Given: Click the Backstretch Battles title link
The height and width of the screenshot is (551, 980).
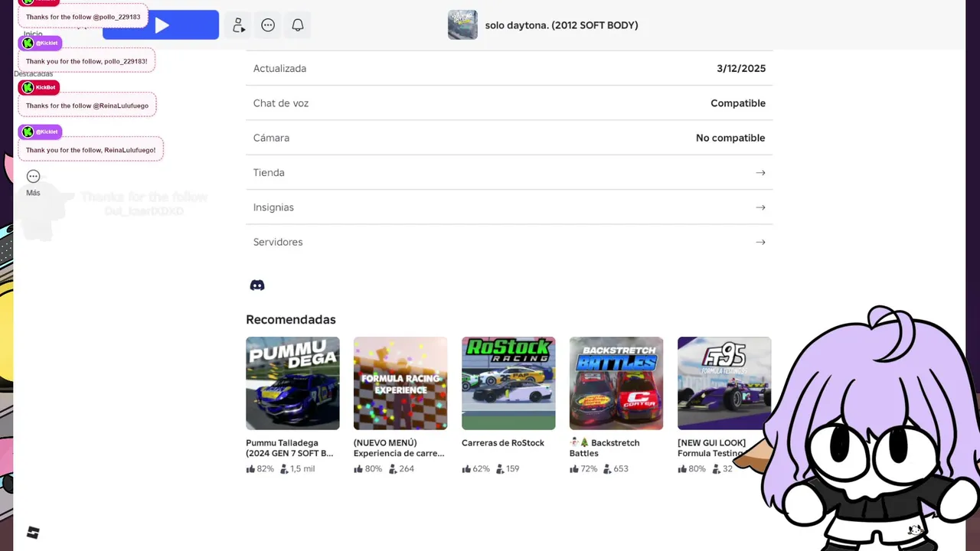Looking at the screenshot, I should pyautogui.click(x=605, y=448).
